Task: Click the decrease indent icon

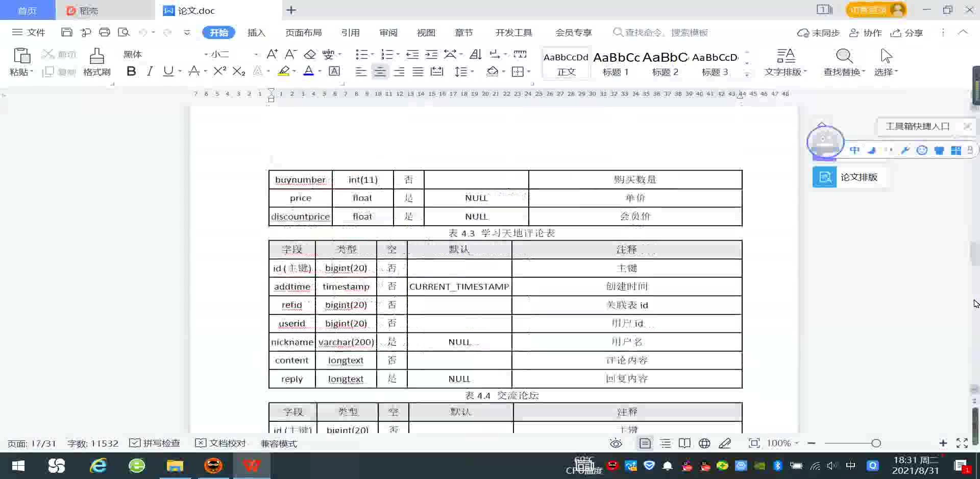Action: [x=412, y=54]
